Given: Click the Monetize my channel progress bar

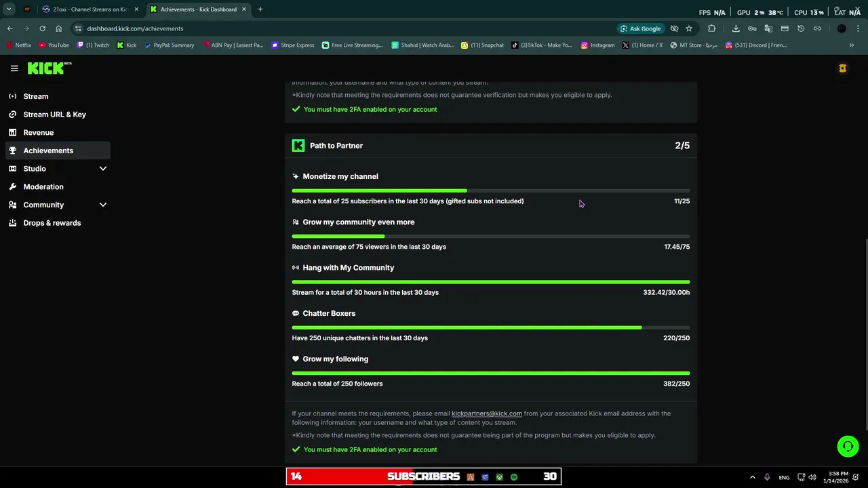Looking at the screenshot, I should coord(491,190).
